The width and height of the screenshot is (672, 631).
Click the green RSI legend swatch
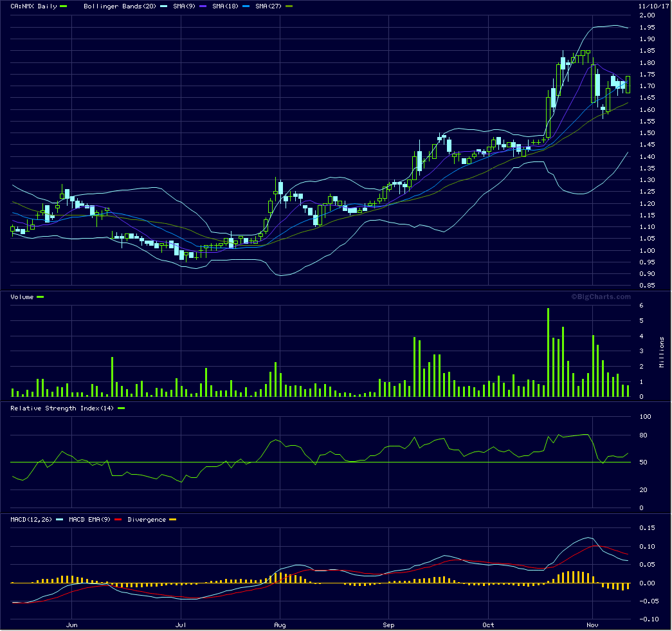[122, 408]
